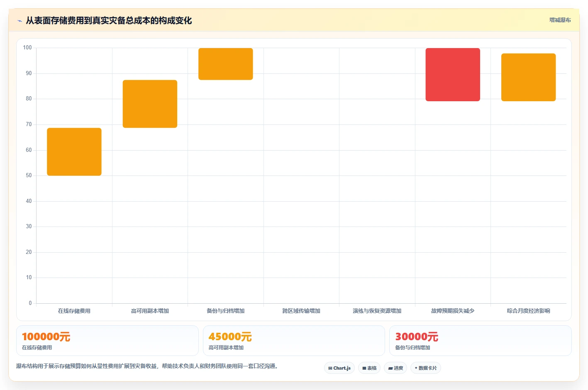Screen dimensions: 588x390
Task: Click the orange 在线存储费用 bar
Action: [x=74, y=152]
